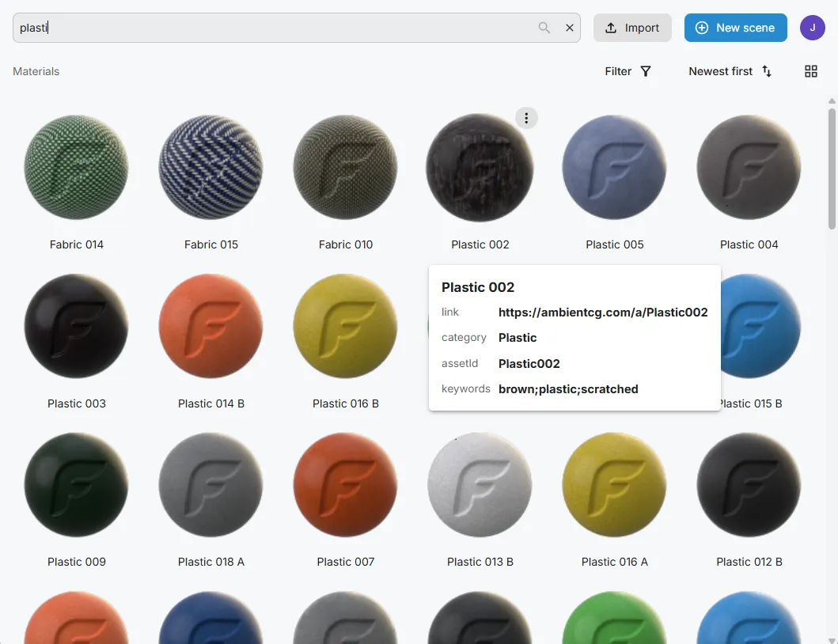The height and width of the screenshot is (644, 838).
Task: Click the grid view layout icon
Action: coord(811,71)
